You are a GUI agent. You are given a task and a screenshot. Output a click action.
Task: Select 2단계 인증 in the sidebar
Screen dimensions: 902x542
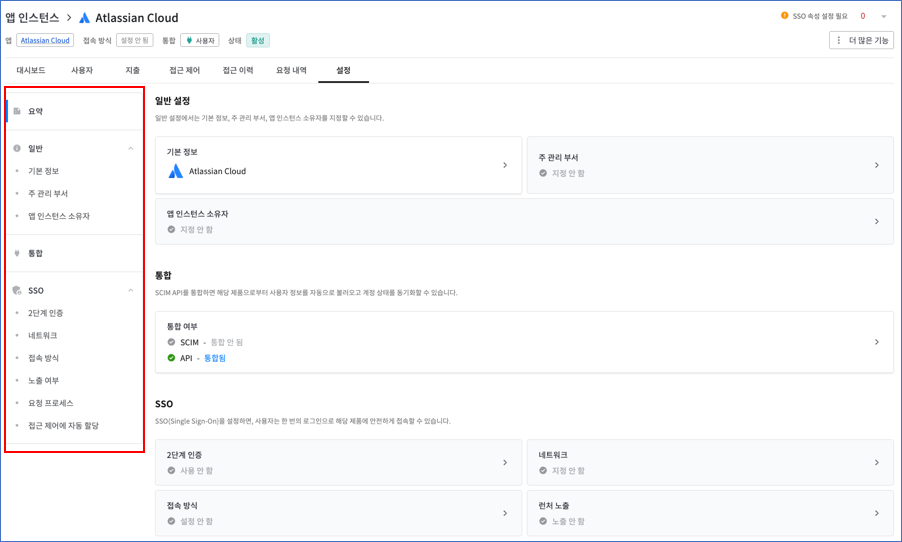46,313
